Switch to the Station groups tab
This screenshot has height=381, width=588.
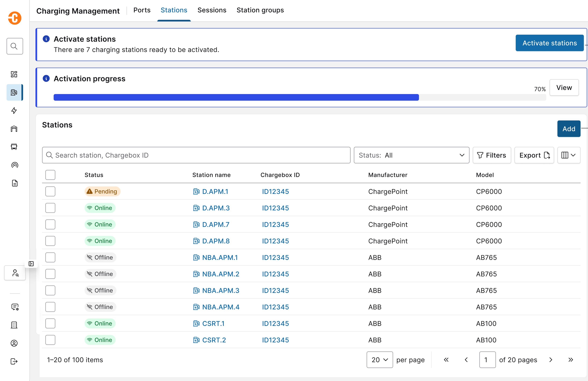coord(260,10)
